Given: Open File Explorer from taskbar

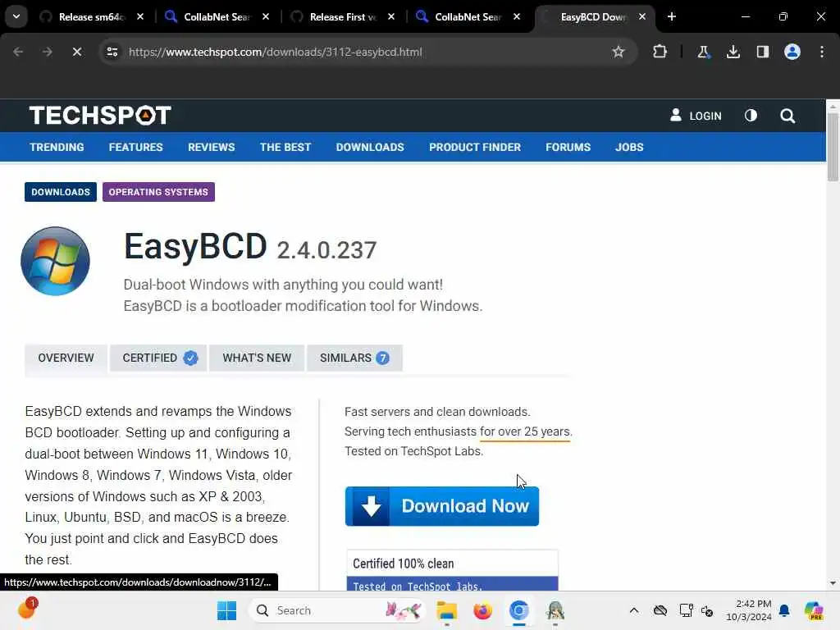Looking at the screenshot, I should [446, 610].
